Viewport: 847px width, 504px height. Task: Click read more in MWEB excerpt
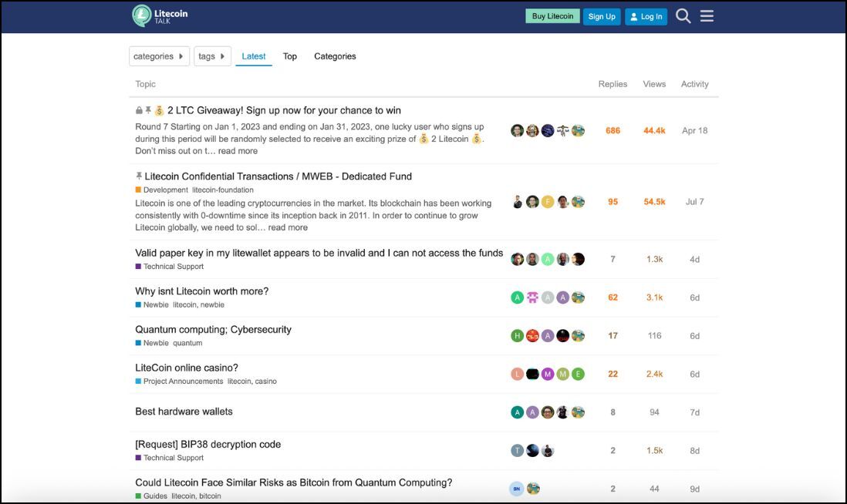coord(288,227)
